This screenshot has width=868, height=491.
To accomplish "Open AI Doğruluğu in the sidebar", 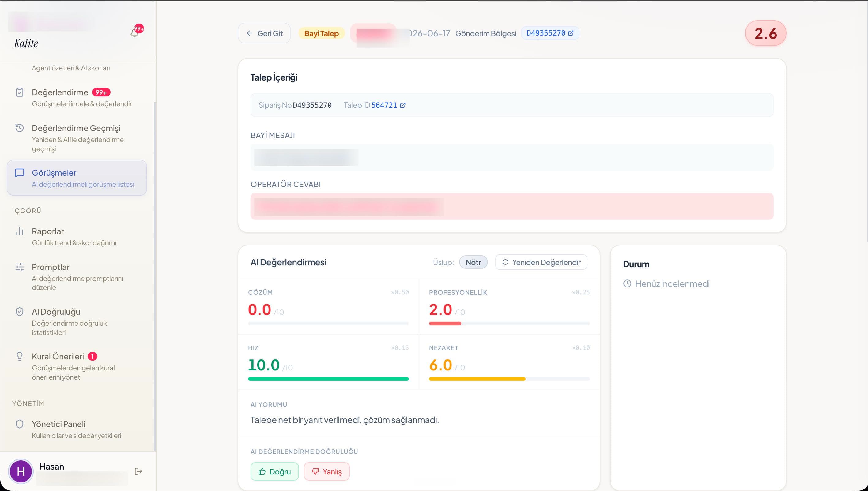I will tap(77, 321).
